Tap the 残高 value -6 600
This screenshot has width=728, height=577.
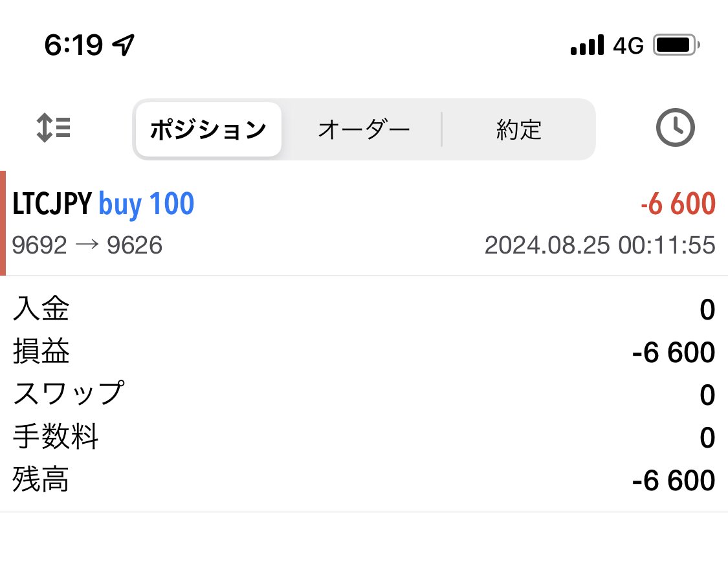[673, 480]
